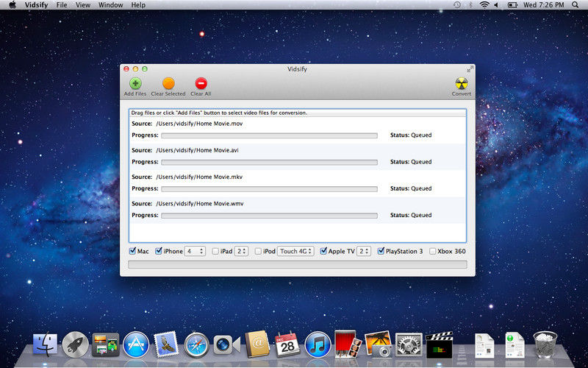
Task: Open Finder from the dock
Action: [x=45, y=344]
